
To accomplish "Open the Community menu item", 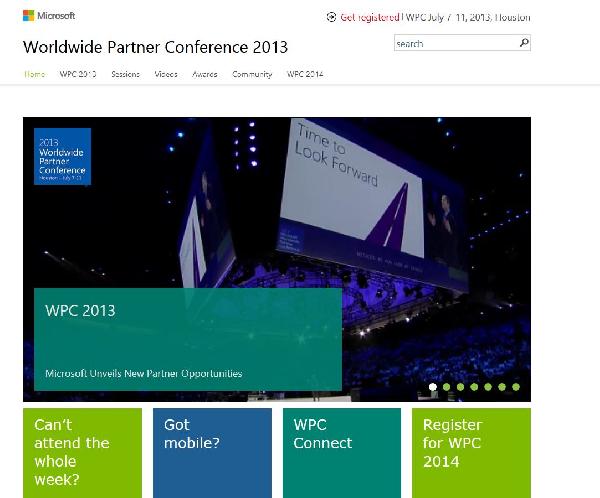I will click(x=252, y=74).
